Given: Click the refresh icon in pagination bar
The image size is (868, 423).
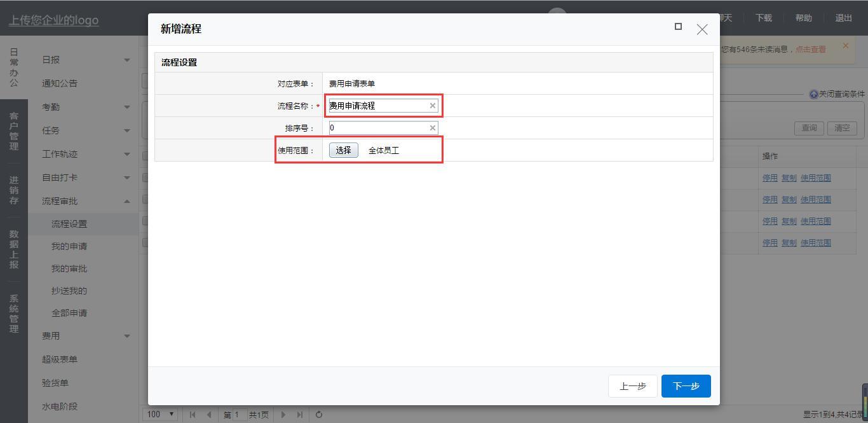Looking at the screenshot, I should [x=319, y=415].
